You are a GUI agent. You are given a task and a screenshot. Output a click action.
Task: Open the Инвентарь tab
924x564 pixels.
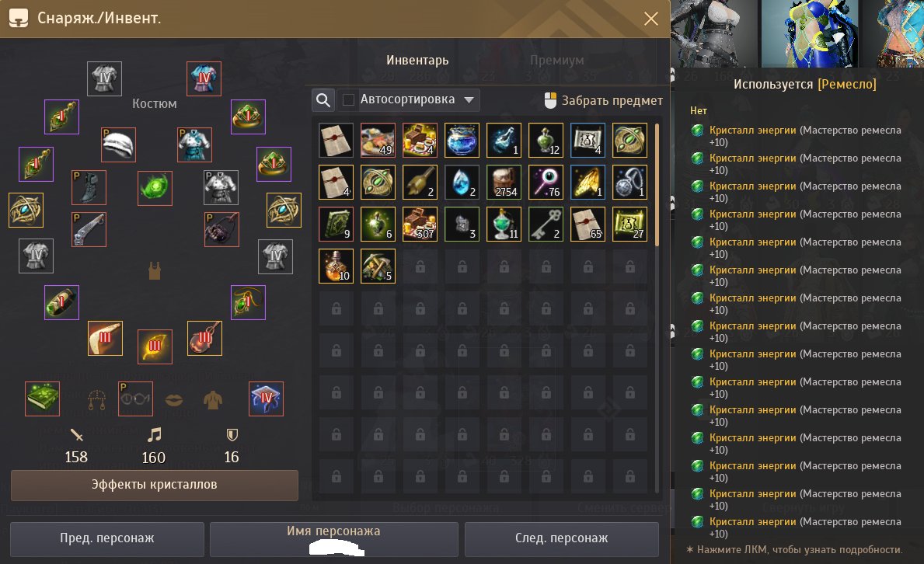[x=417, y=60]
